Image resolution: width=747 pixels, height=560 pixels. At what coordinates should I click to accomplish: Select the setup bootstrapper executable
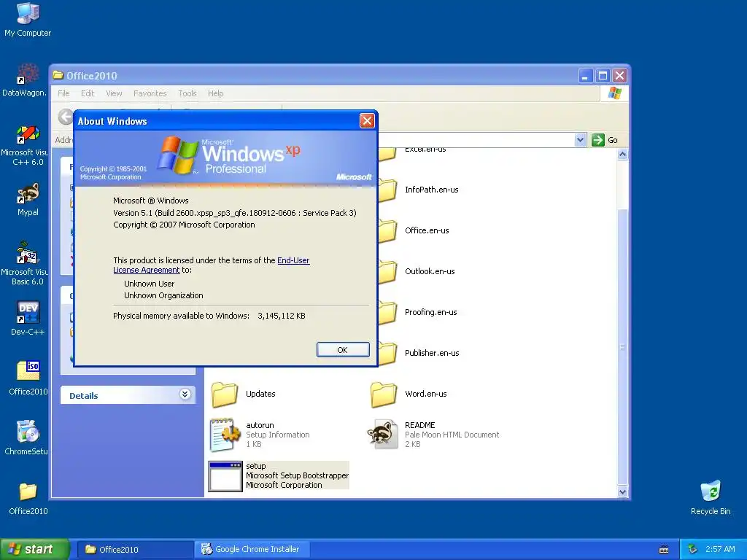[x=279, y=475]
